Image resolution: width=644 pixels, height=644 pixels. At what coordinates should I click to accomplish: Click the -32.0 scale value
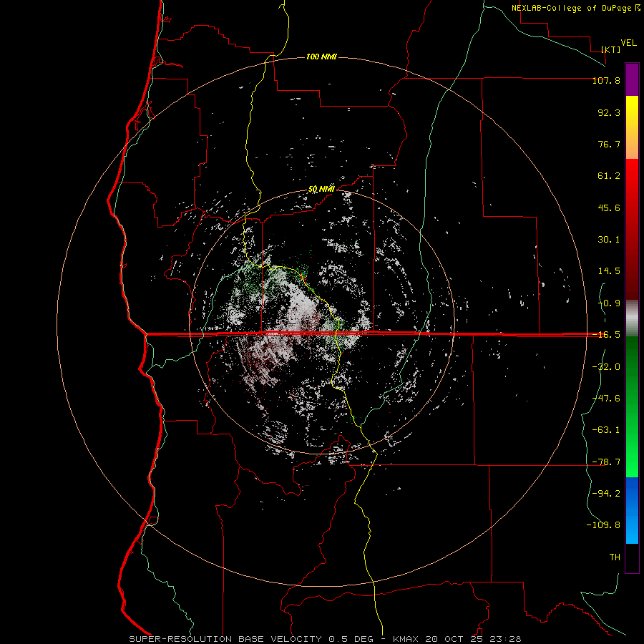[x=606, y=367]
